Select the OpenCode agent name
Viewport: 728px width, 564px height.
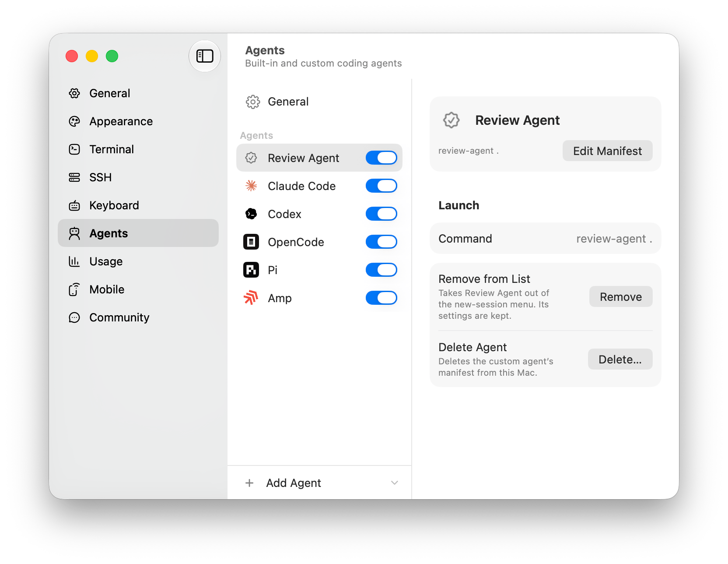296,242
